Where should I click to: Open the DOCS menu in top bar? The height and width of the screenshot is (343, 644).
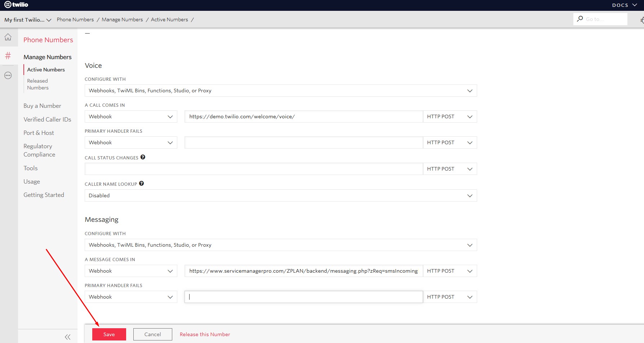[x=624, y=5]
